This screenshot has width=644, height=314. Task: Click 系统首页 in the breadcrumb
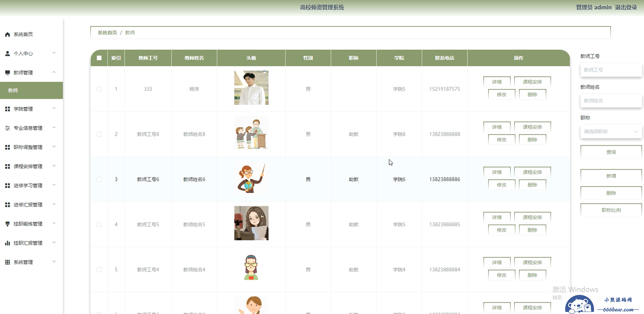pyautogui.click(x=107, y=33)
